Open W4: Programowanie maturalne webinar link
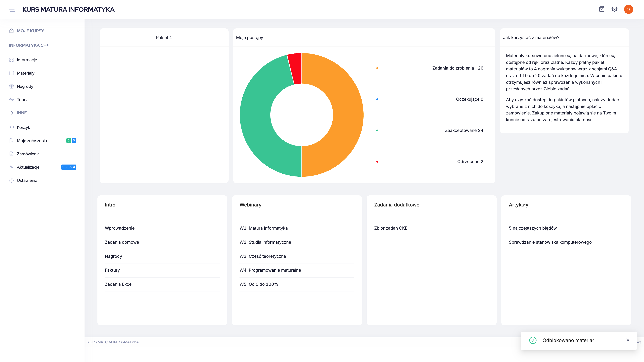The image size is (644, 362). (270, 270)
